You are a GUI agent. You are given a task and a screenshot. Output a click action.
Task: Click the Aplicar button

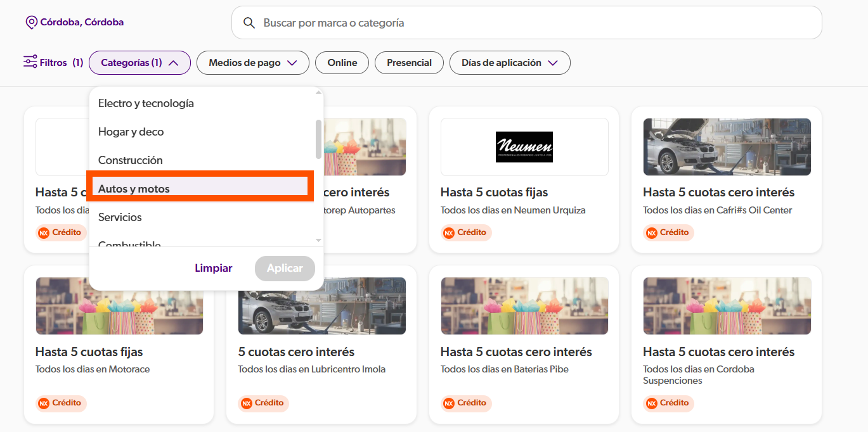(285, 269)
